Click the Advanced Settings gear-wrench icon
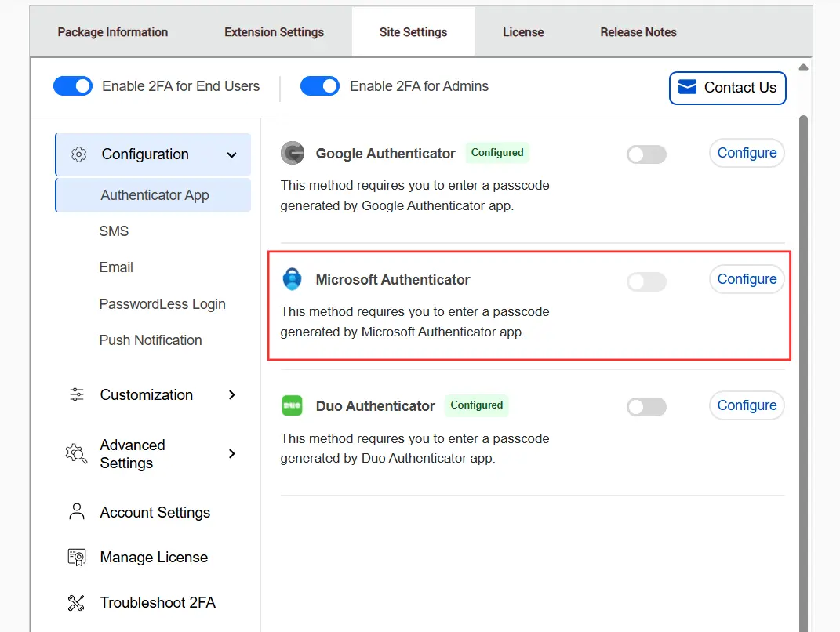 pyautogui.click(x=76, y=454)
